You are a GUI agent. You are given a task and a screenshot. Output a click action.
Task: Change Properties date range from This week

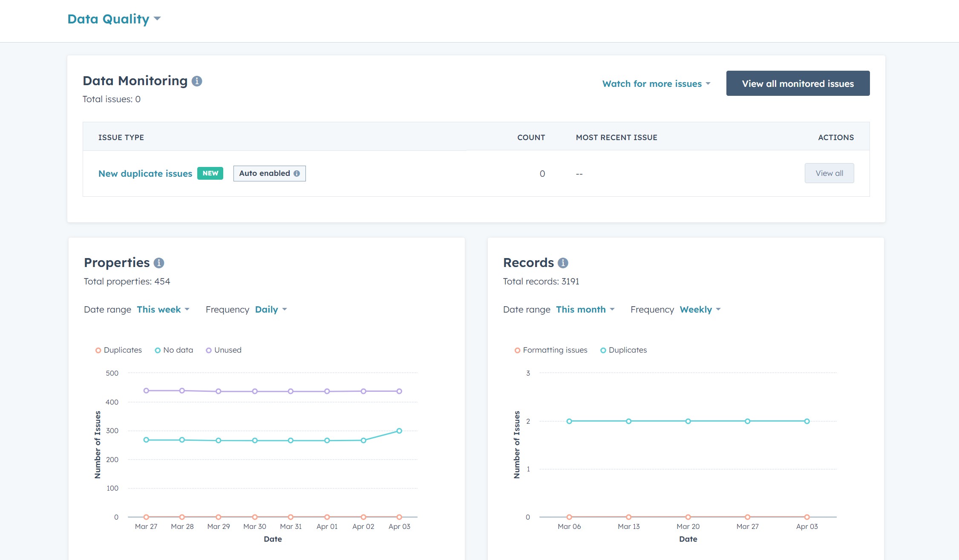pyautogui.click(x=163, y=310)
